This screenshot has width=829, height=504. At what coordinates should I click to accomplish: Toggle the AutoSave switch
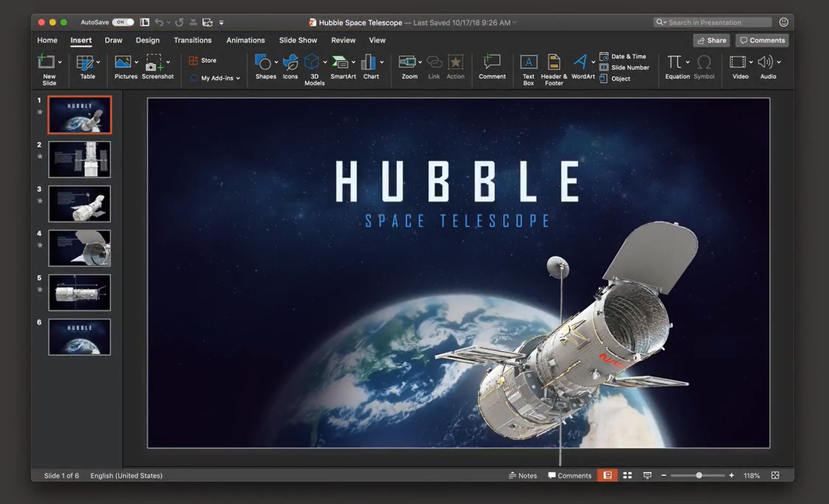(x=123, y=22)
